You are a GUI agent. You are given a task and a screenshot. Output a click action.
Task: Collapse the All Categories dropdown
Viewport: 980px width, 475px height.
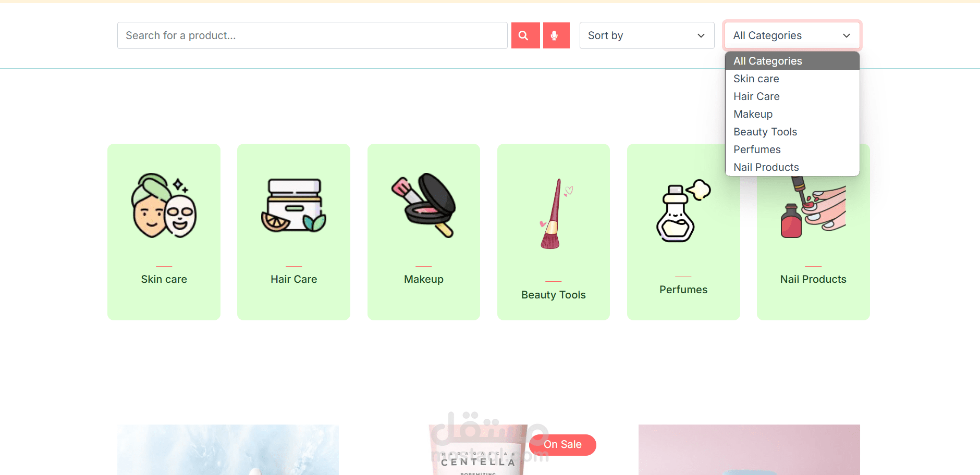[792, 35]
